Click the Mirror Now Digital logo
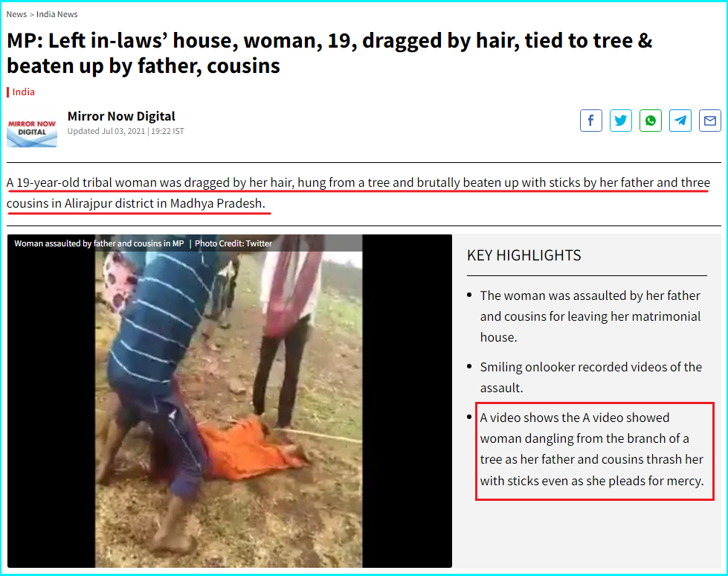The height and width of the screenshot is (576, 728). [x=32, y=129]
